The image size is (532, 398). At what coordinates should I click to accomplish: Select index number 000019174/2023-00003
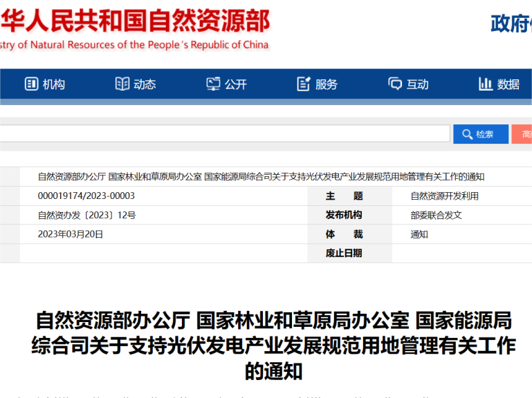click(x=86, y=196)
